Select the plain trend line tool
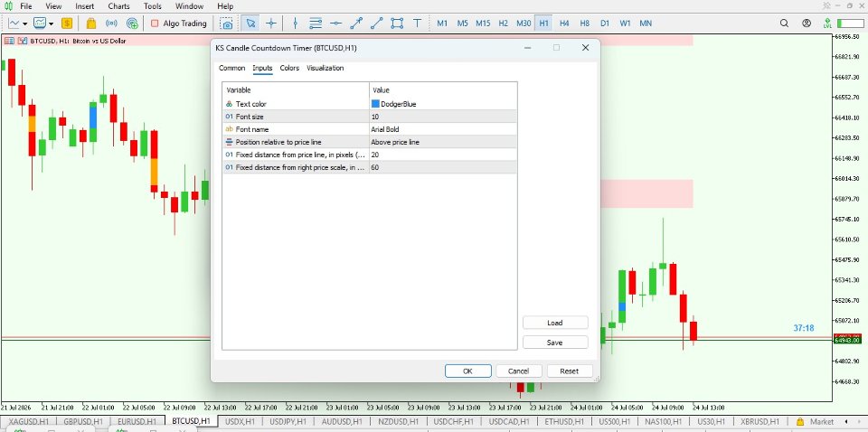 click(x=376, y=23)
